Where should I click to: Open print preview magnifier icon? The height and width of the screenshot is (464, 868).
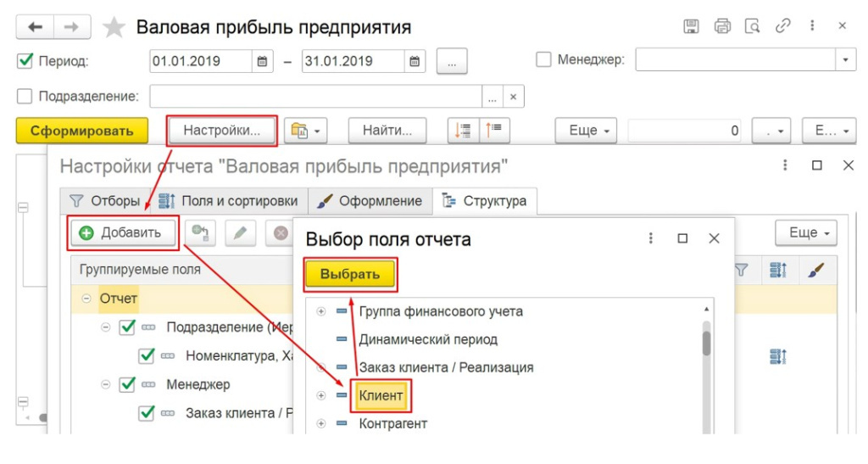[x=752, y=26]
